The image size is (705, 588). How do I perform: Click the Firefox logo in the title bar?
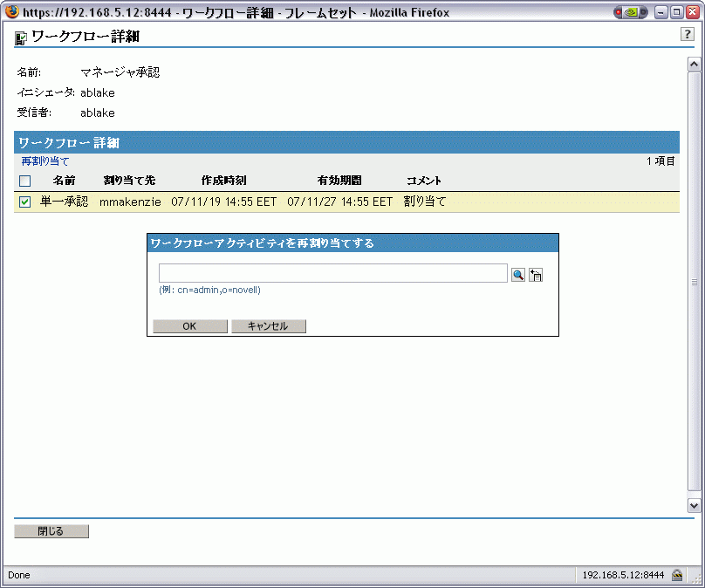coord(11,11)
